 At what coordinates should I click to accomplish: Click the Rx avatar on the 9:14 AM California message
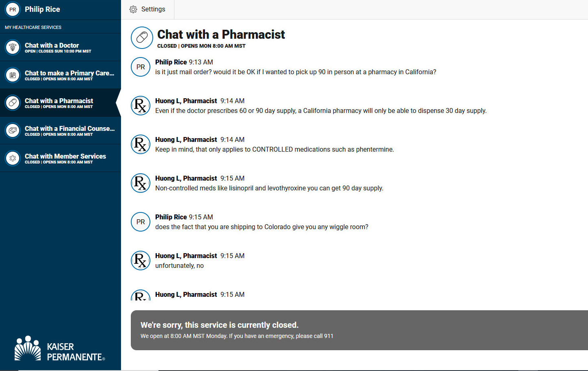[x=141, y=106]
